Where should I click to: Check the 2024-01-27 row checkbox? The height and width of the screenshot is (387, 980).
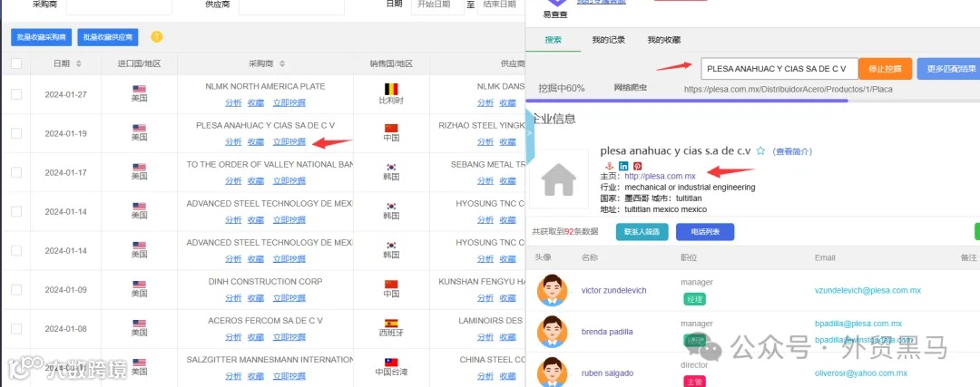(16, 94)
